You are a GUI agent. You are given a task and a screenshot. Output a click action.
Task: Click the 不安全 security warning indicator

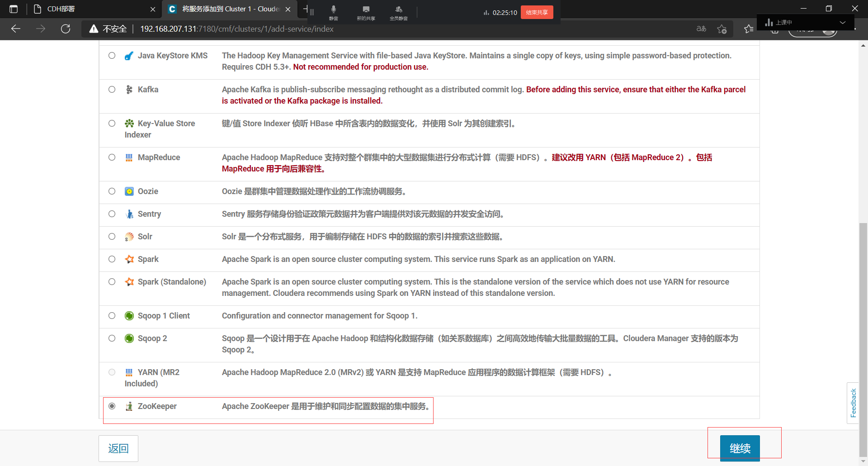tap(108, 29)
